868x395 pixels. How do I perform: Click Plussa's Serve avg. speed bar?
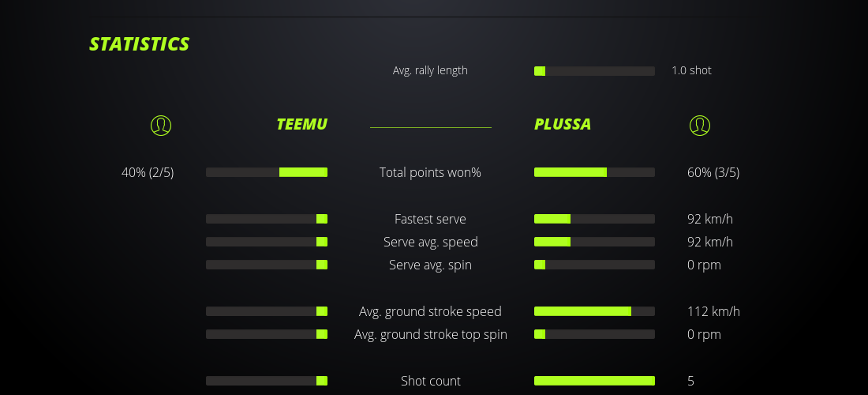point(594,242)
